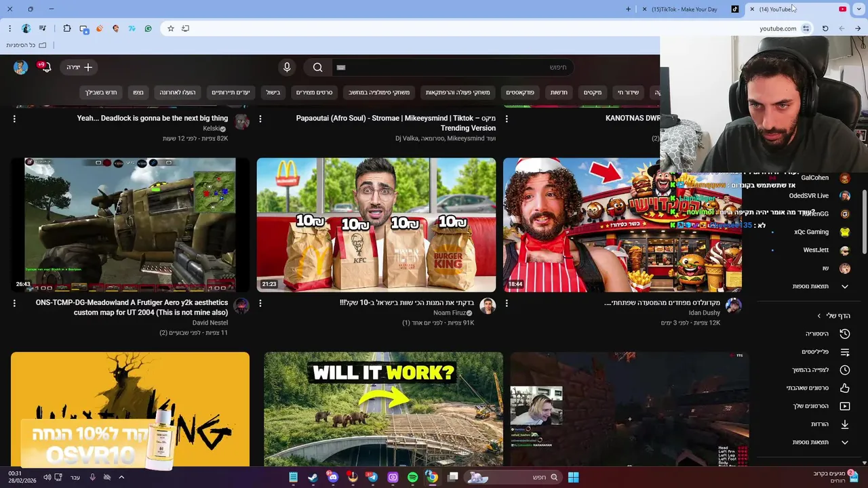Open the Windows Start button
The image size is (868, 488).
pos(573,477)
